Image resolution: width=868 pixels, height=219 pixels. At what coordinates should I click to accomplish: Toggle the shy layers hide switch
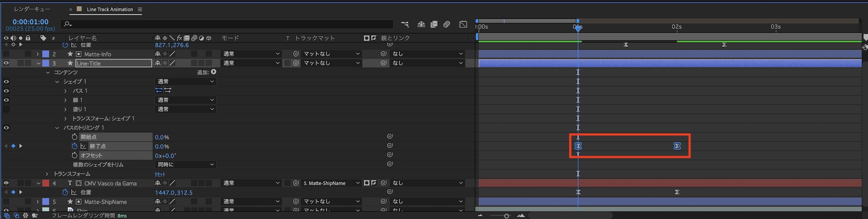(421, 24)
